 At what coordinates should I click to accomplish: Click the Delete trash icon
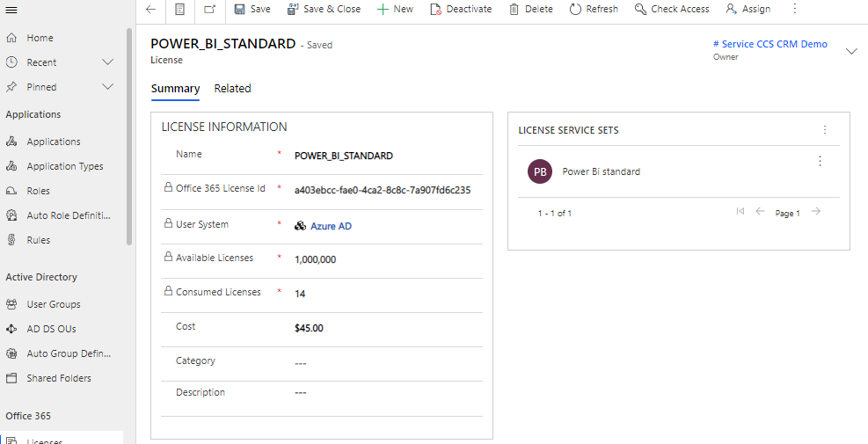(x=513, y=10)
